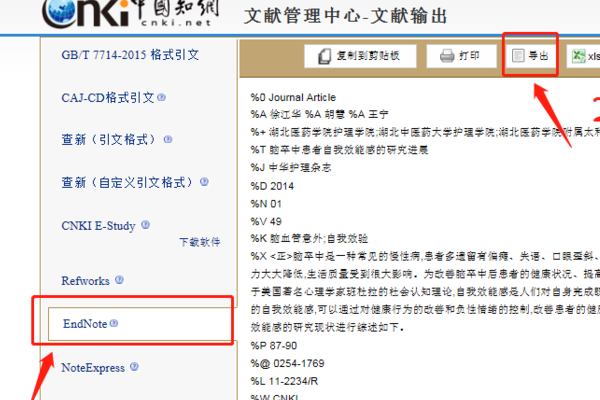
Task: Click the '%K 脑血管意外;自我效验' keywords line
Action: click(309, 238)
